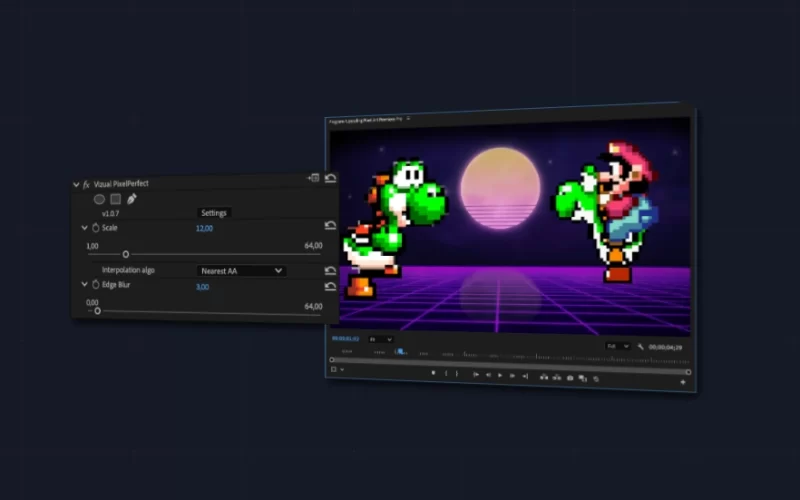This screenshot has width=800, height=500.
Task: Open the Full playback resolution dropdown
Action: (617, 346)
